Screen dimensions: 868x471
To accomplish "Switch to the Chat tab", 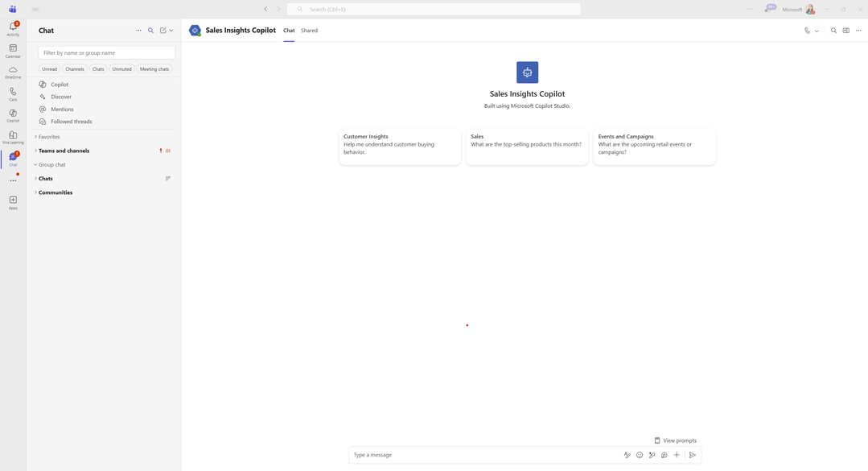I will point(289,31).
